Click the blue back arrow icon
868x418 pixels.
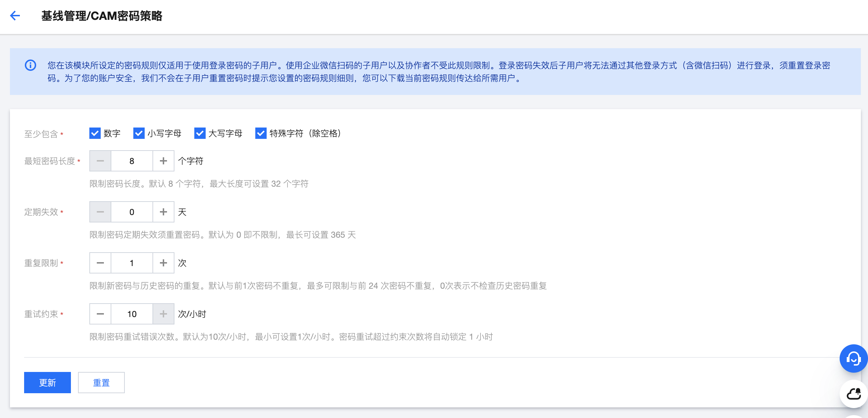15,16
